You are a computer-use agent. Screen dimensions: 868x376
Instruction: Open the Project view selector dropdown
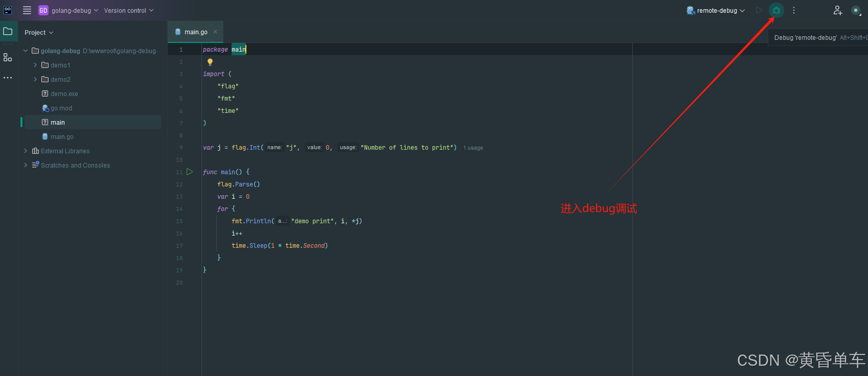(39, 32)
